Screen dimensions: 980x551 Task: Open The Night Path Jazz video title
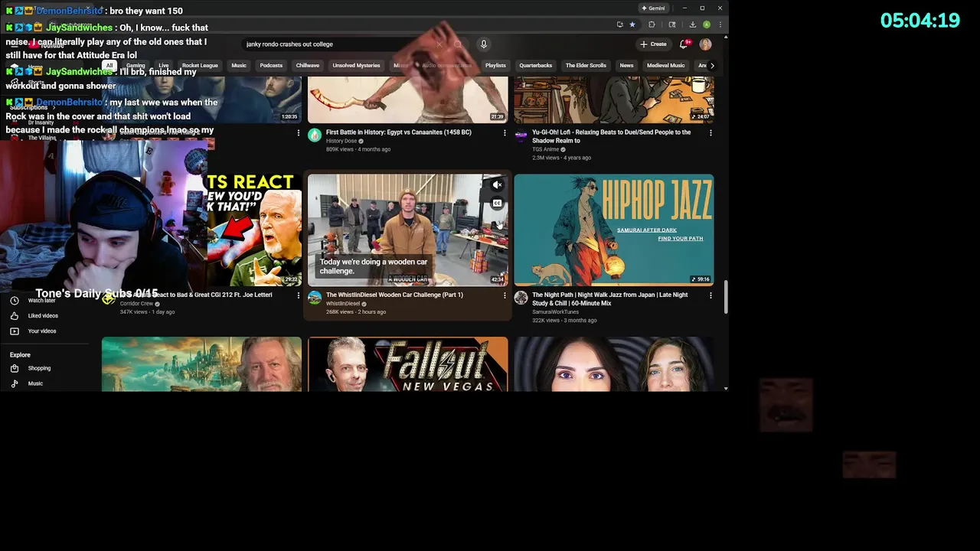pos(609,298)
